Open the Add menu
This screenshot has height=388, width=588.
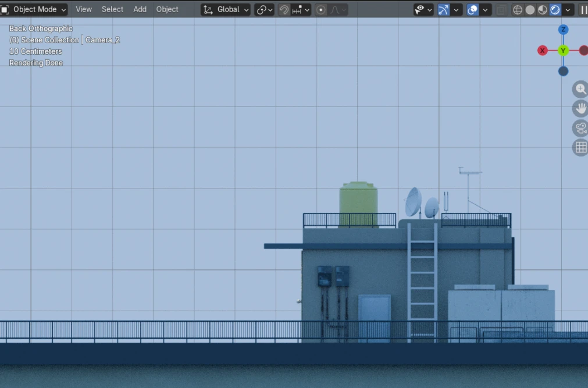tap(140, 9)
